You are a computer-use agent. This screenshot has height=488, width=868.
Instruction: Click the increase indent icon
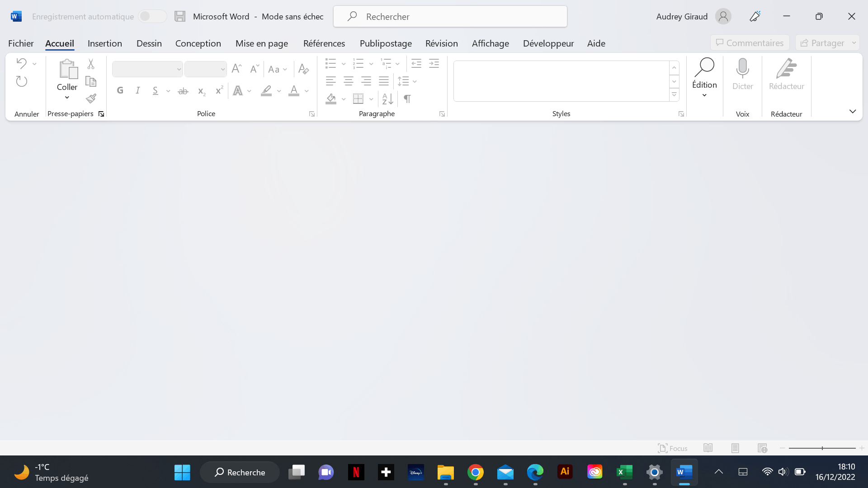point(434,64)
